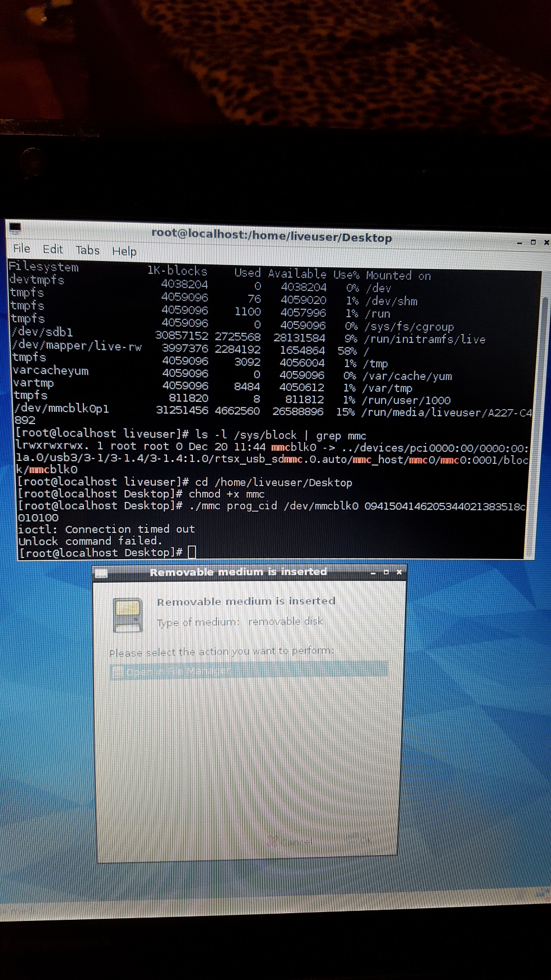The image size is (551, 980).
Task: Click the removable medium dialog menu icon
Action: (x=101, y=573)
